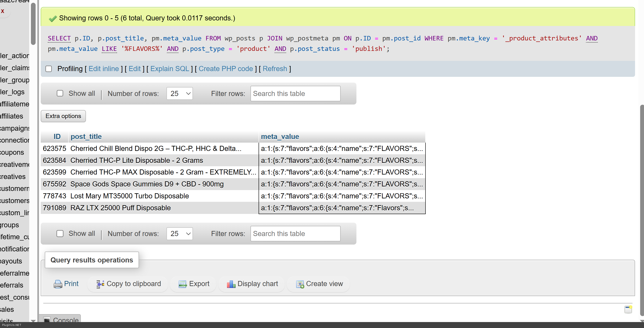
Task: Focus the top Search this table field
Action: point(295,93)
